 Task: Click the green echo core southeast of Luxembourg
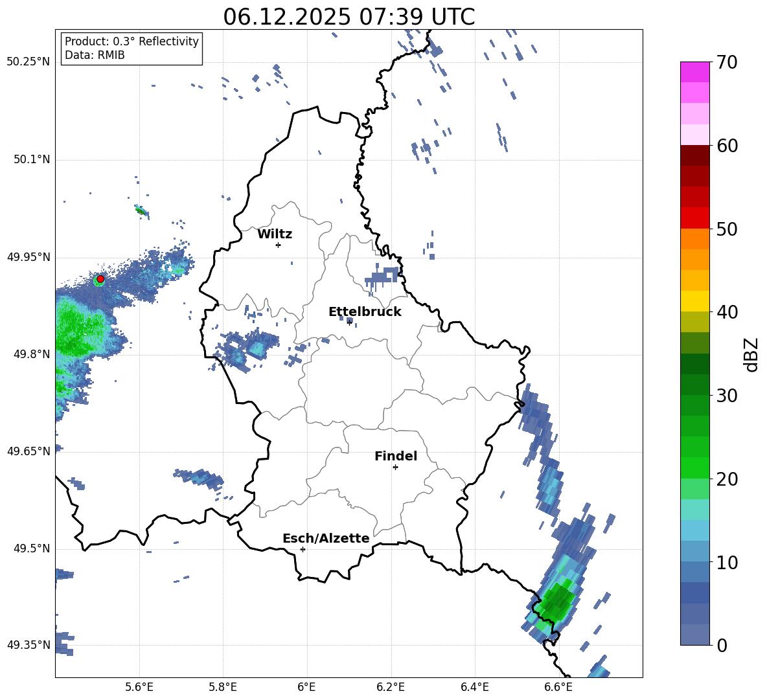[x=556, y=602]
